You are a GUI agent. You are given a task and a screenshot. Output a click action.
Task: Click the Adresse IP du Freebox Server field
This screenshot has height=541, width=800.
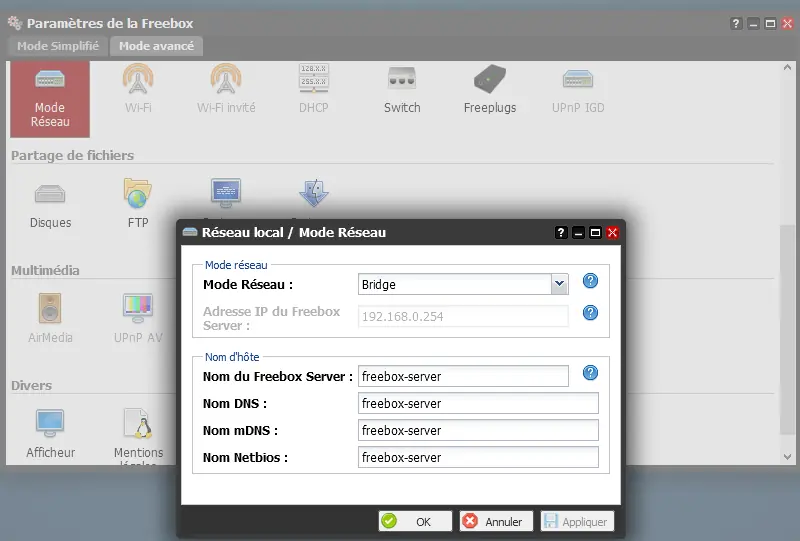(x=463, y=316)
